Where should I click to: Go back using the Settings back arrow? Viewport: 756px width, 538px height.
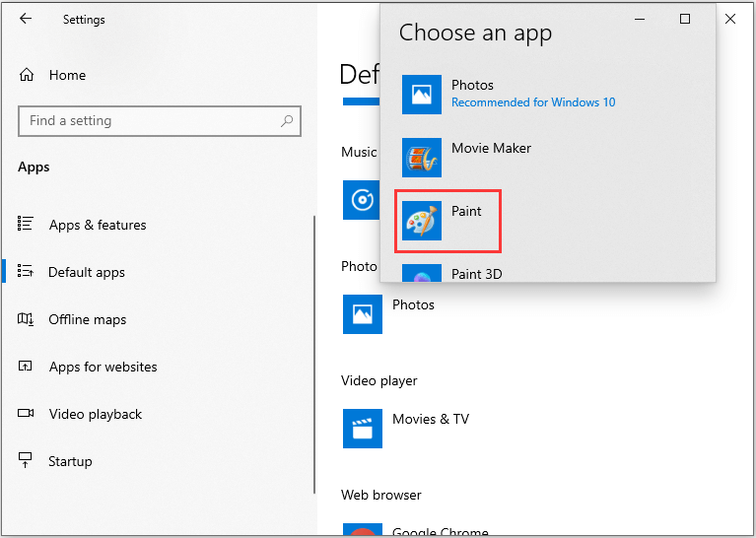[x=26, y=19]
